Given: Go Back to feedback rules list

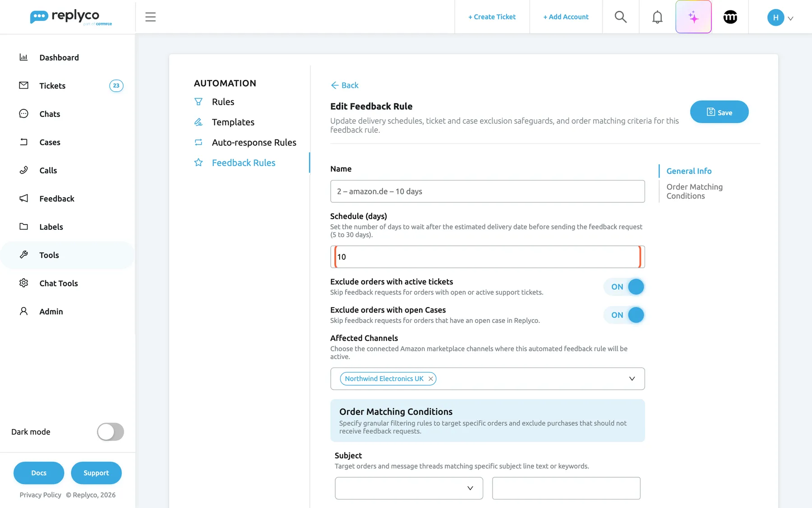Looking at the screenshot, I should click(345, 85).
